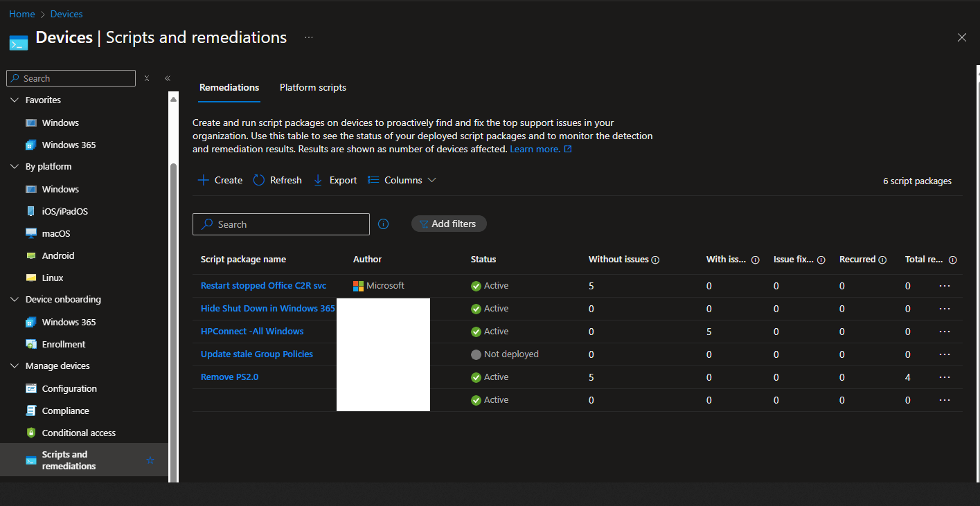This screenshot has height=506, width=980.
Task: Open the HPConnect -All Windows script package
Action: (x=252, y=332)
